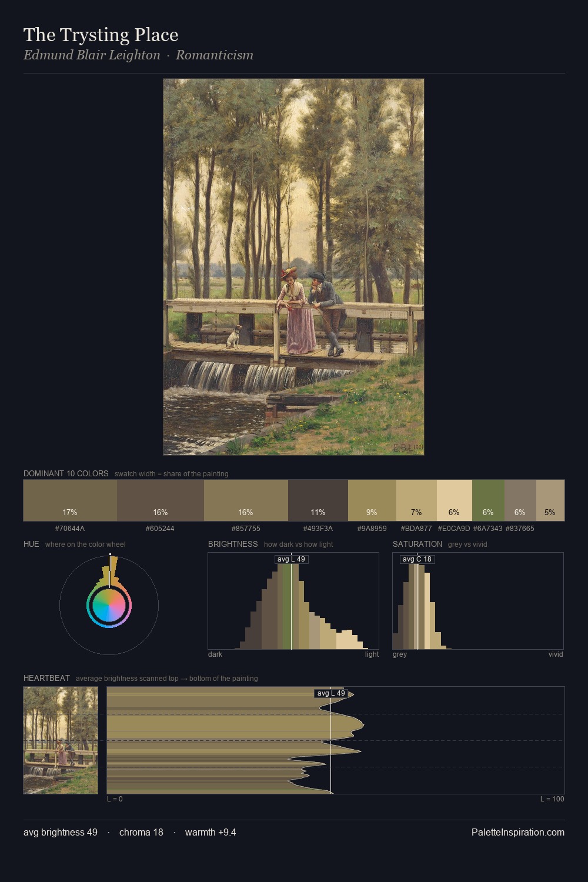Select the green 6% swatch #6A7343
588x882 pixels.
click(488, 500)
